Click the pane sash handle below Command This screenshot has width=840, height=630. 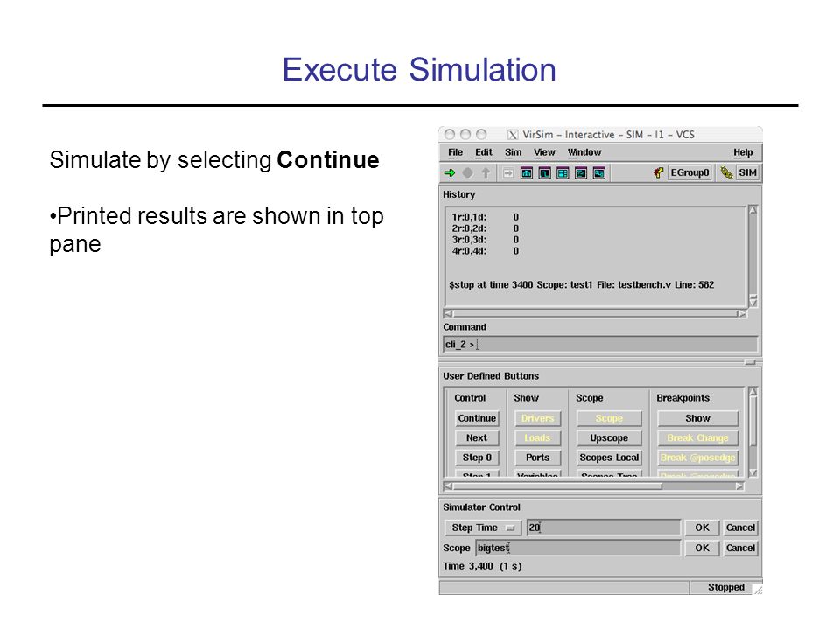750,362
